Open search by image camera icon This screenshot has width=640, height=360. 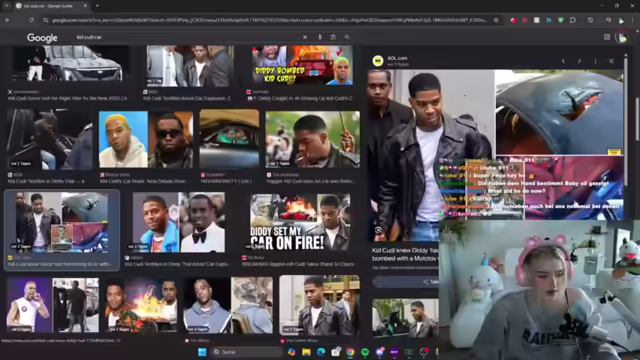(x=333, y=37)
